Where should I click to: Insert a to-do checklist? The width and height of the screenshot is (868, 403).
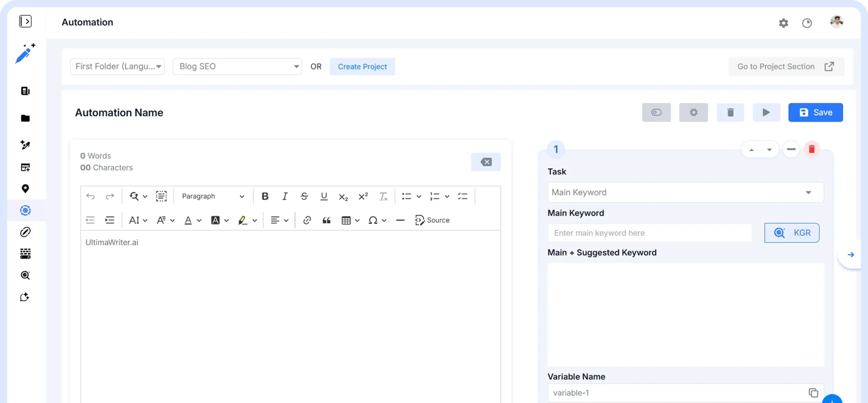(x=462, y=196)
